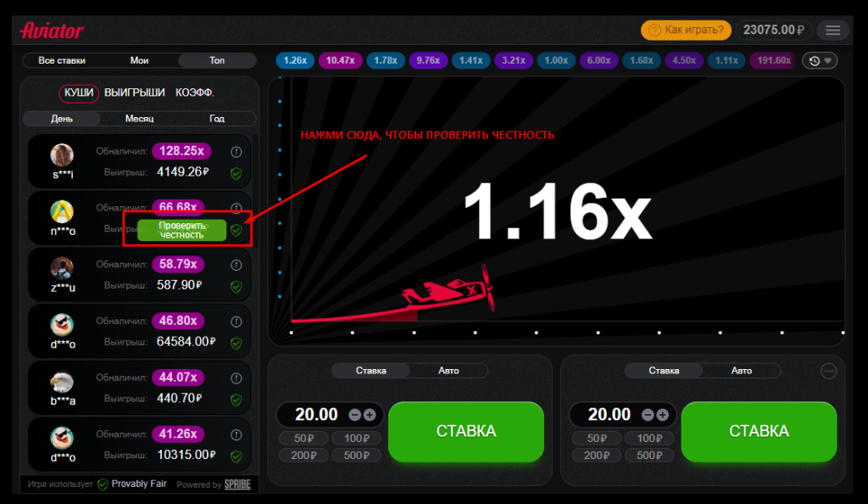
Task: Click shield icon next to 64584.00 win
Action: (236, 343)
